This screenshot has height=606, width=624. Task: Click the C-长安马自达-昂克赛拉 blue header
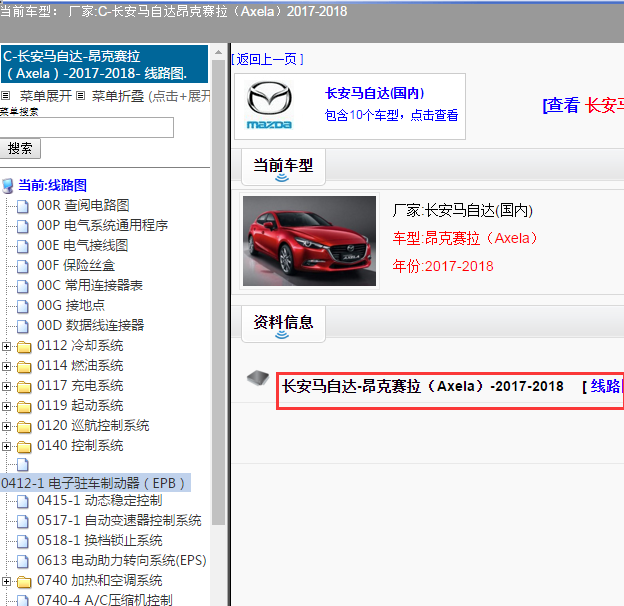(104, 64)
